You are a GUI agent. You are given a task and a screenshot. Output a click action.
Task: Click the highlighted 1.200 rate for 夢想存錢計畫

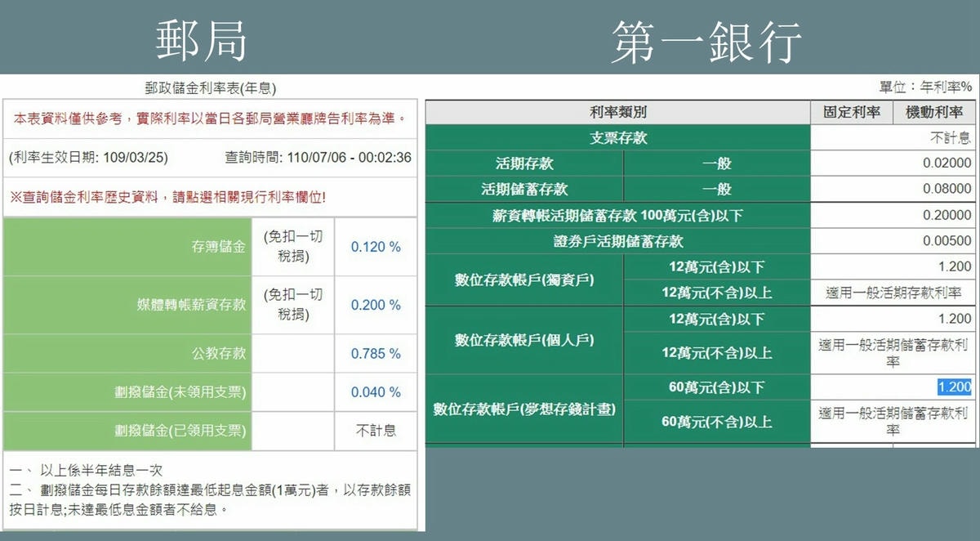point(955,387)
